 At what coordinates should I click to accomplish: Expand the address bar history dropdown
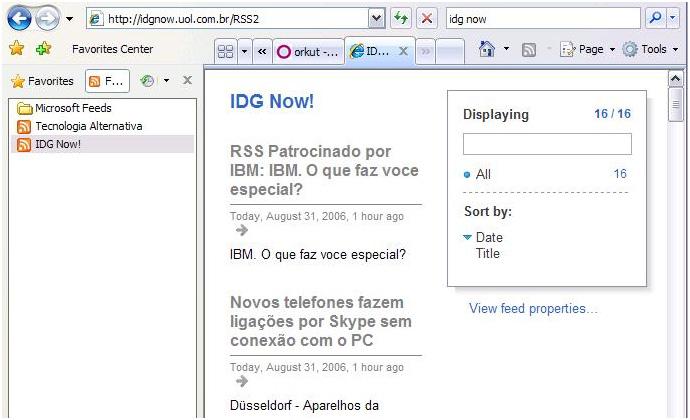click(x=376, y=19)
